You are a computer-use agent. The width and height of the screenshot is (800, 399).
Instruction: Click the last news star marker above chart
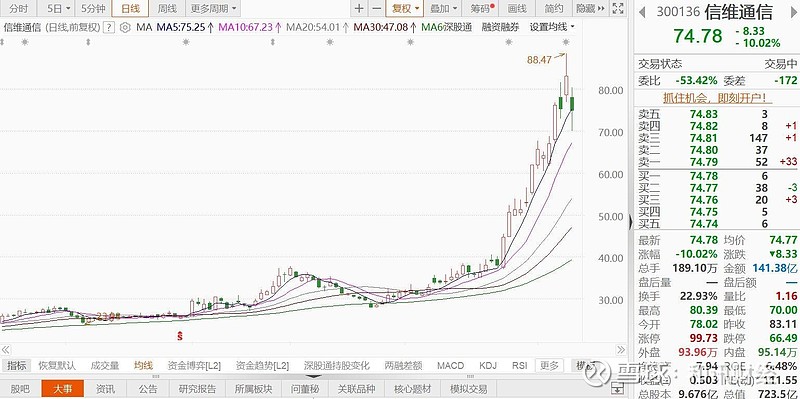(x=565, y=42)
